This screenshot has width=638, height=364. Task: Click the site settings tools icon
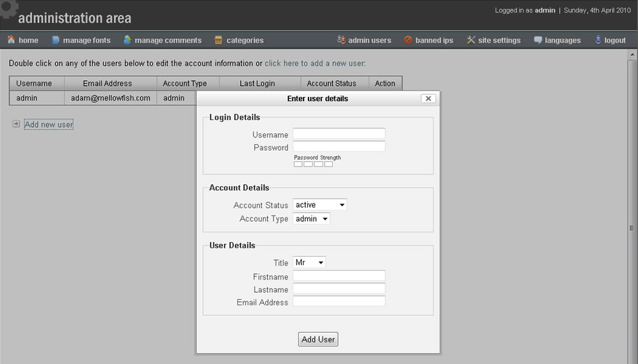point(470,40)
